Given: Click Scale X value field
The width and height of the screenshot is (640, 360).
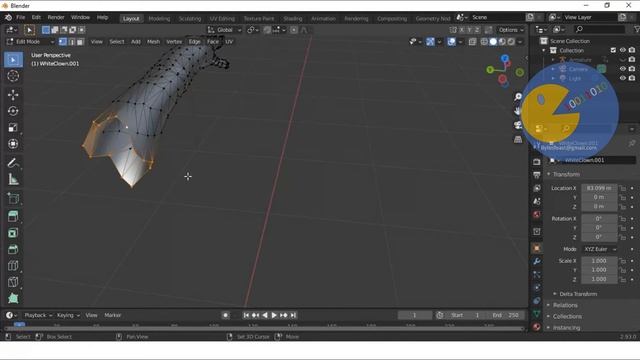Looking at the screenshot, I should pos(599,261).
